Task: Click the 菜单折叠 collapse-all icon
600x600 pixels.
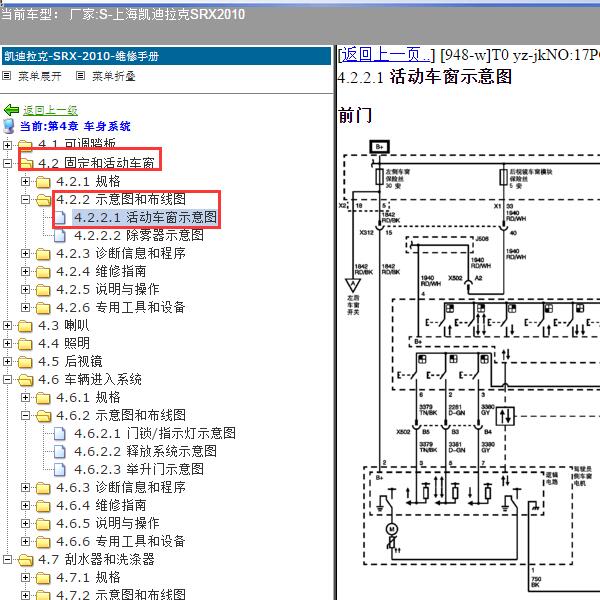Action: (80, 76)
